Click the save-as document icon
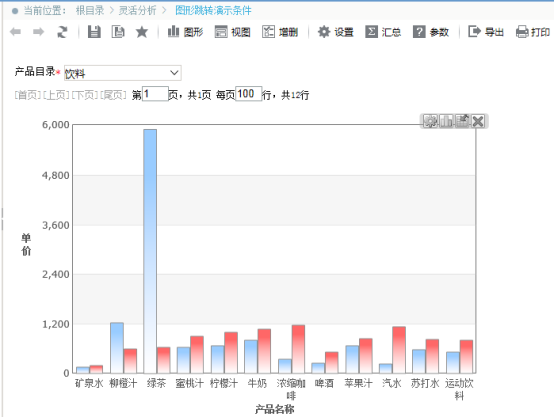Screen dimensions: 554x417 click(118, 32)
